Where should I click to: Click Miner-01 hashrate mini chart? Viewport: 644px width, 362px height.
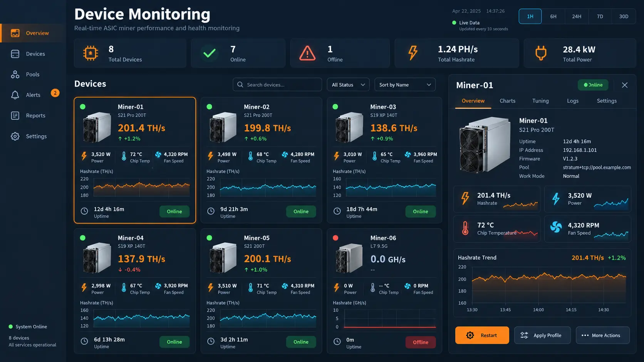click(142, 188)
